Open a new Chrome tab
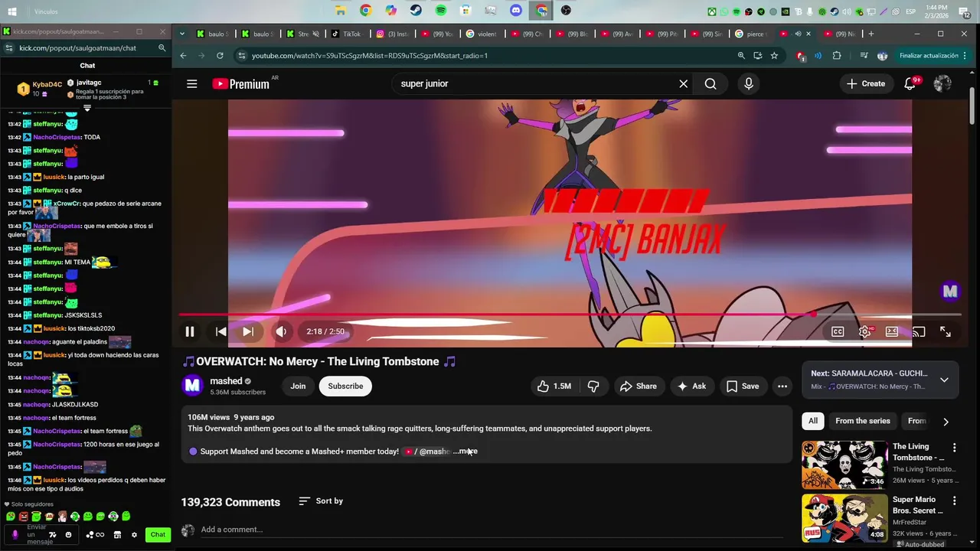980x551 pixels. (871, 34)
